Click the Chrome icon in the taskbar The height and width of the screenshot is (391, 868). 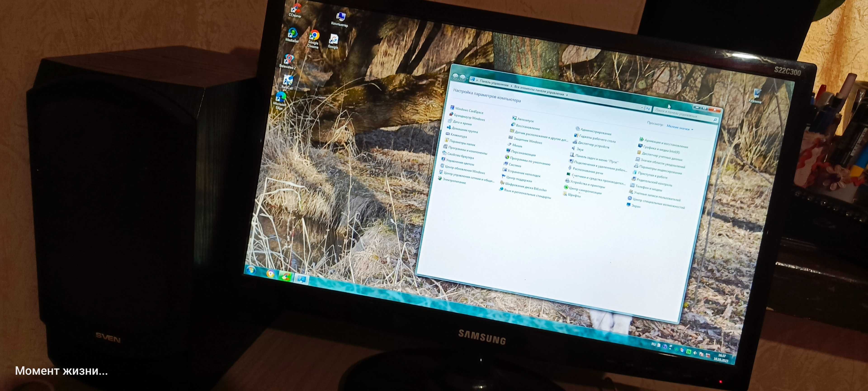pos(270,274)
